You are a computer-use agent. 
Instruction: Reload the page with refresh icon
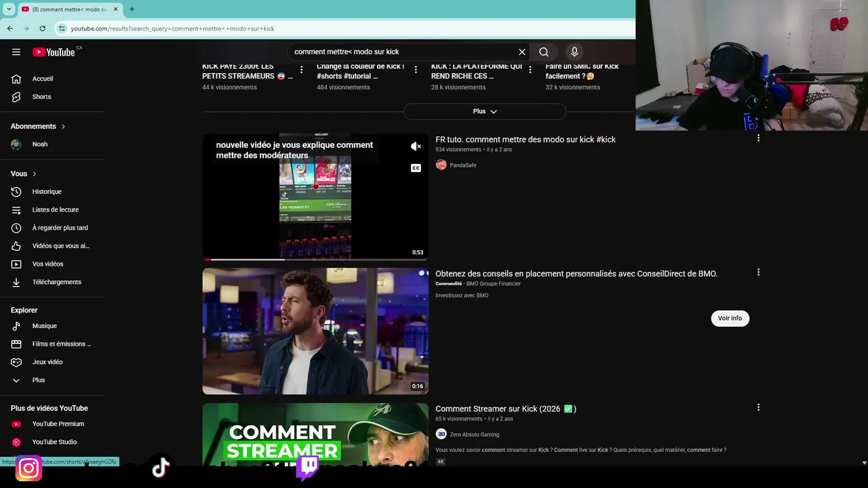[x=42, y=28]
